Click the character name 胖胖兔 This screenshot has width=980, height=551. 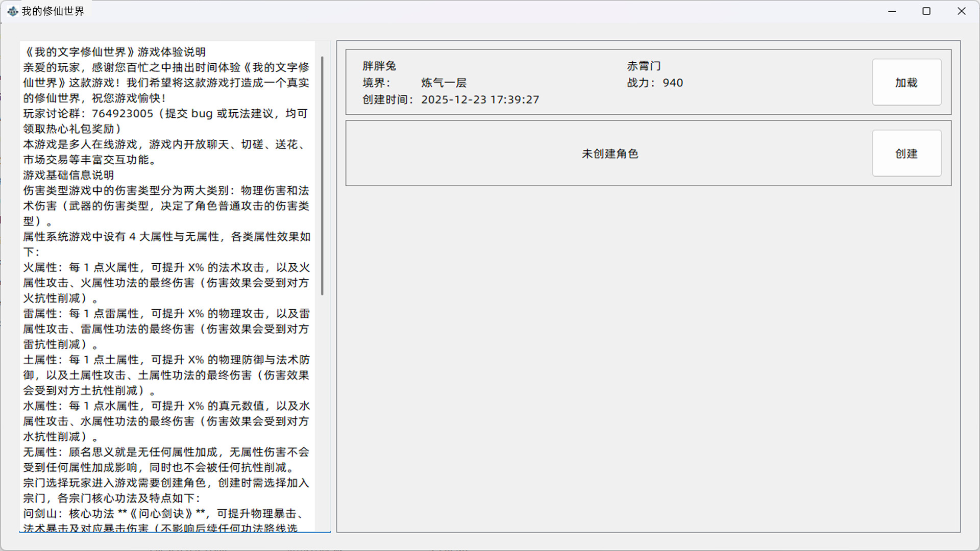[x=378, y=66]
